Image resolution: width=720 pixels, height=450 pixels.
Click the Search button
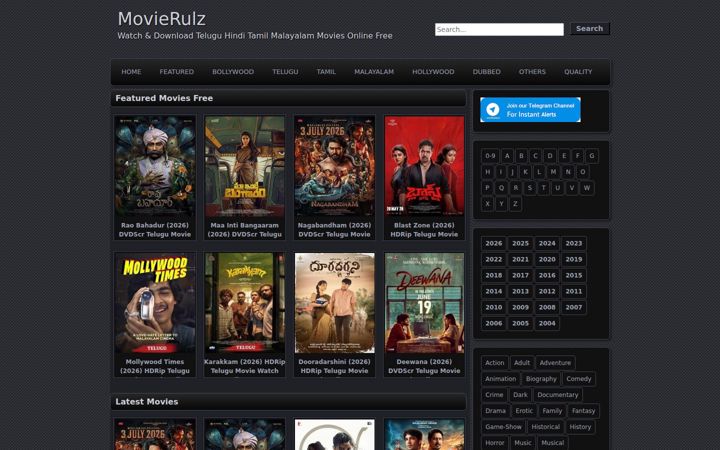pos(590,28)
